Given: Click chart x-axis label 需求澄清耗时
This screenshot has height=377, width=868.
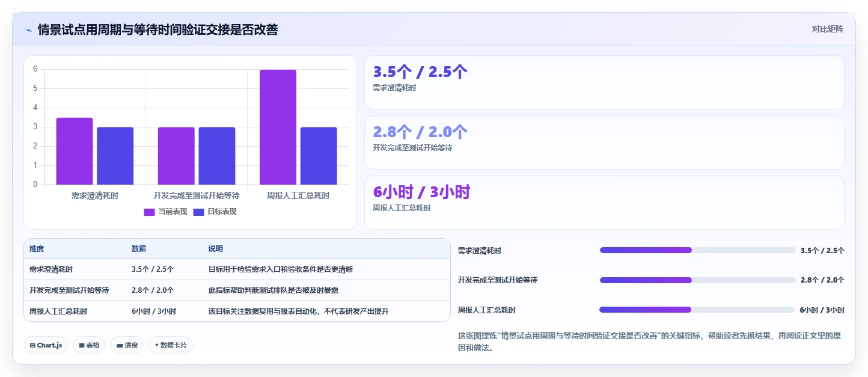Looking at the screenshot, I should [95, 195].
